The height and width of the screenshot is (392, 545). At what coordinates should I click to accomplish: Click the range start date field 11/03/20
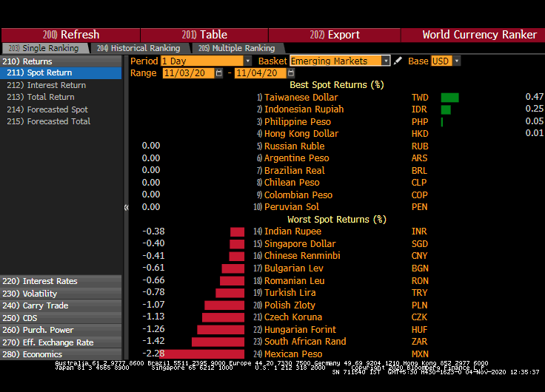pyautogui.click(x=188, y=73)
